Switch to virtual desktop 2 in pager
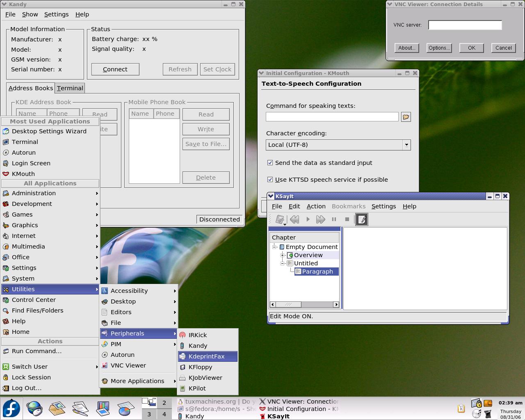This screenshot has width=525, height=420. coord(164,403)
